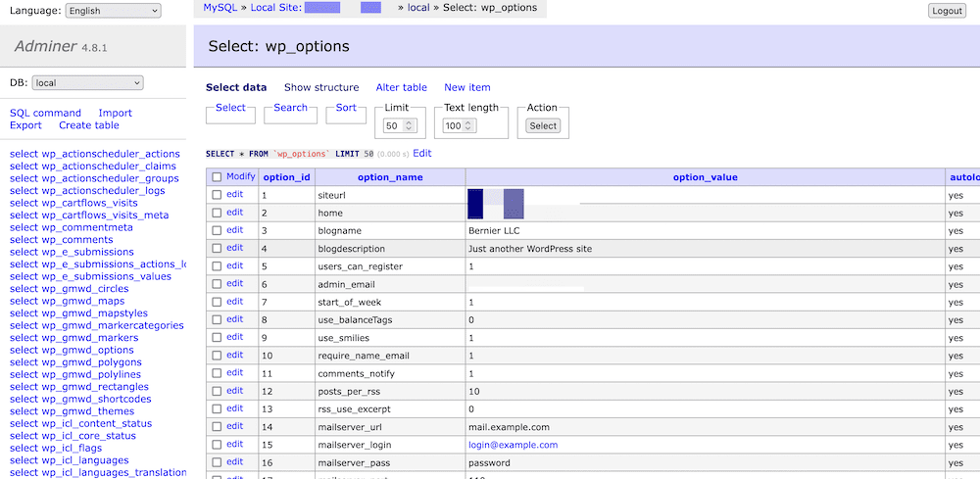Go to Select data view
The height and width of the screenshot is (479, 980).
click(236, 87)
